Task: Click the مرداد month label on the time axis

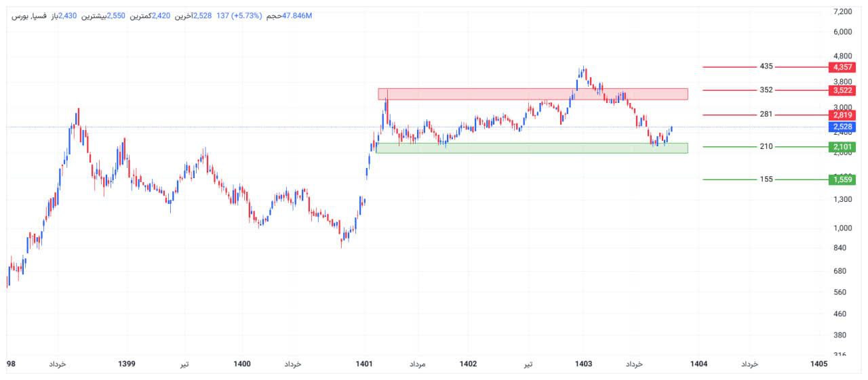Action: [416, 364]
